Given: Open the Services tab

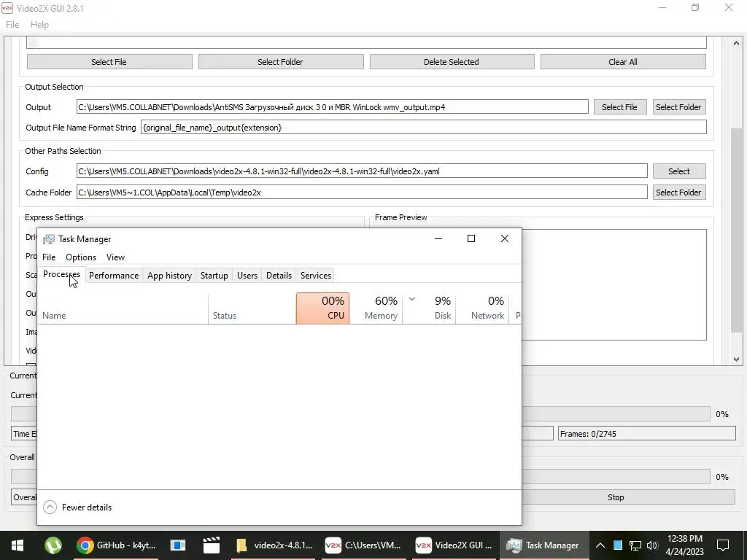Looking at the screenshot, I should click(x=316, y=275).
